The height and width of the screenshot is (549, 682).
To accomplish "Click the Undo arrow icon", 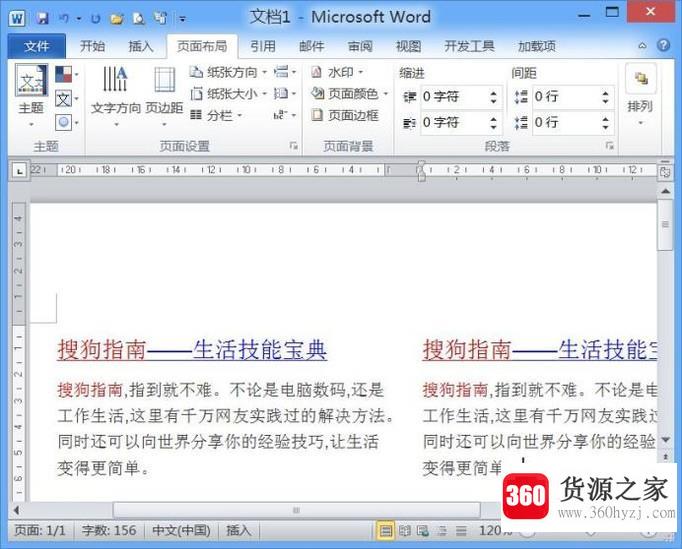I will tap(64, 18).
